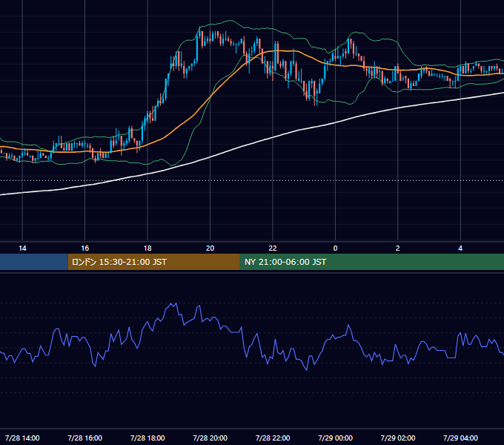Viewport: 504px width, 445px height.
Task: Click the London 15:30-21:00 JST session bar
Action: point(153,262)
